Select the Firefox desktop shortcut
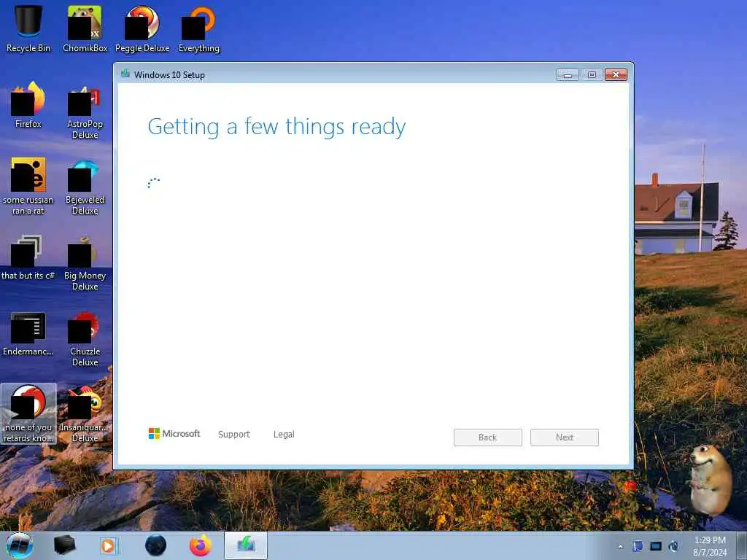The image size is (747, 560). (28, 105)
